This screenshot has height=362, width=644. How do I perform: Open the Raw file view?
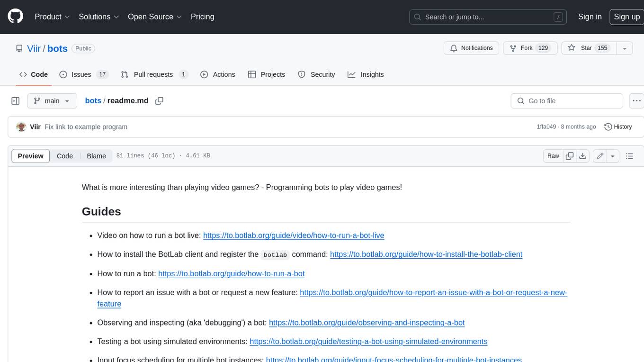tap(553, 156)
